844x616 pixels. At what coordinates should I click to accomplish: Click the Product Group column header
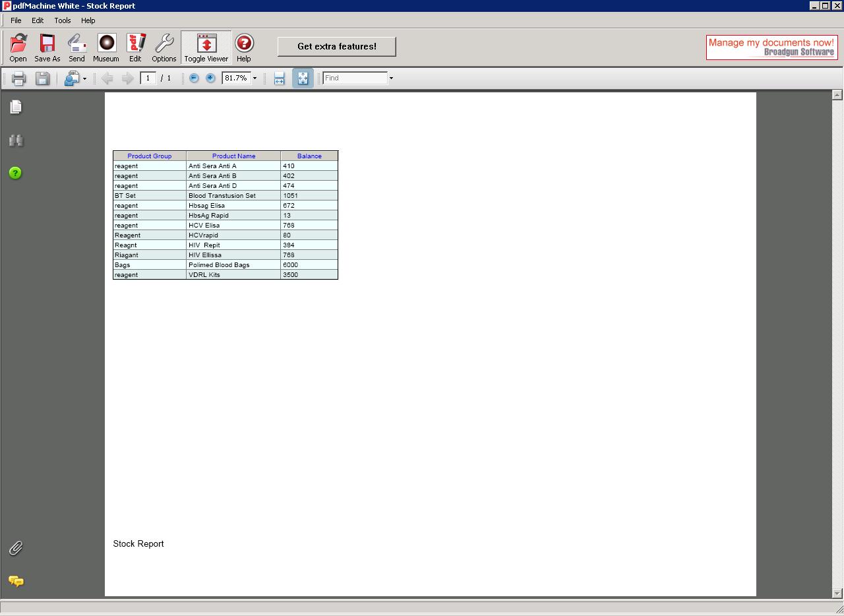click(x=150, y=156)
